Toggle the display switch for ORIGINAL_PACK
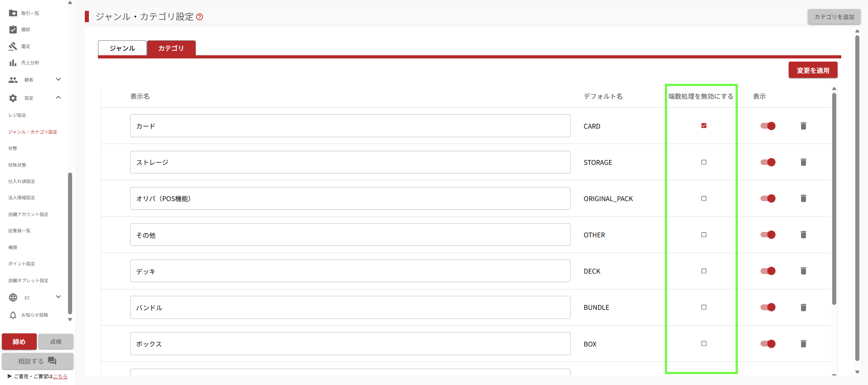The height and width of the screenshot is (385, 868). pyautogui.click(x=768, y=198)
